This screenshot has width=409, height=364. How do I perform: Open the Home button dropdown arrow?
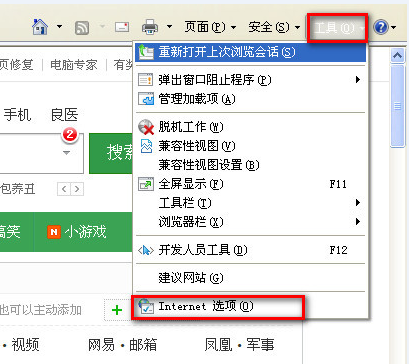(x=59, y=26)
